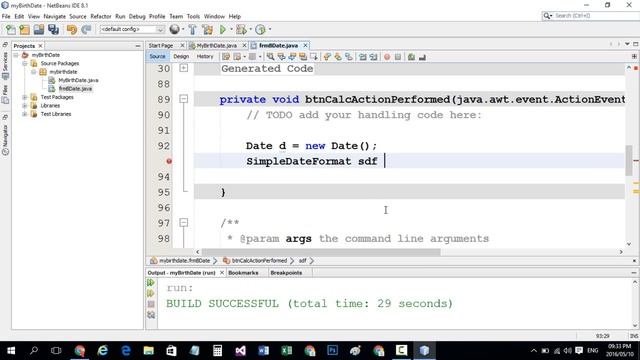The height and width of the screenshot is (360, 640).
Task: Click btnCalcActionPerformed in the breadcrumb bar
Action: [x=259, y=260]
